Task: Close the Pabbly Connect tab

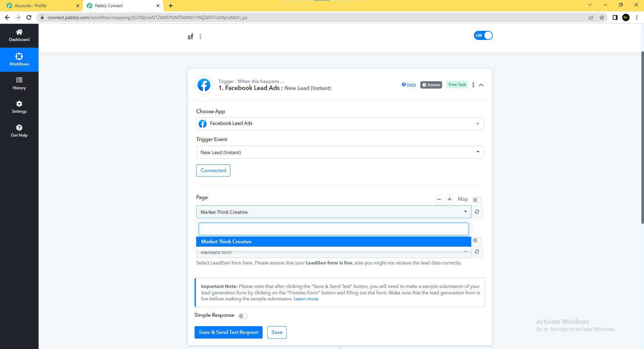Action: pyautogui.click(x=158, y=6)
